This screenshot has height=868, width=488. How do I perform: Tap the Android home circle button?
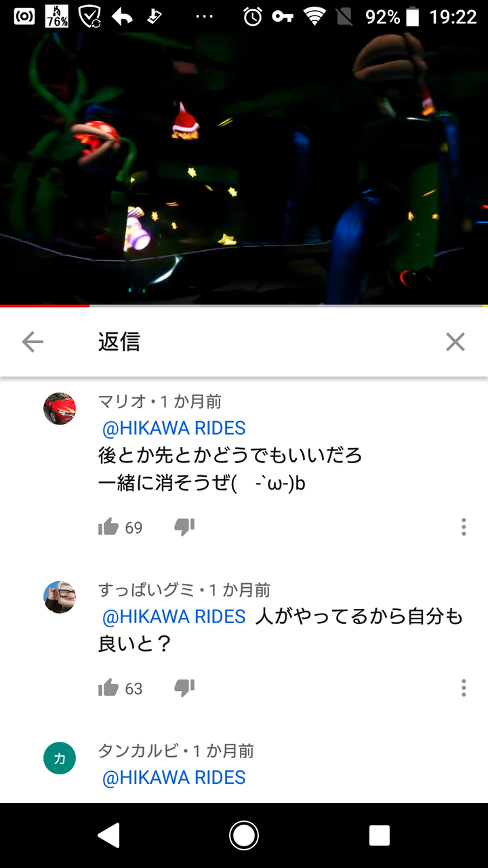pos(244,835)
